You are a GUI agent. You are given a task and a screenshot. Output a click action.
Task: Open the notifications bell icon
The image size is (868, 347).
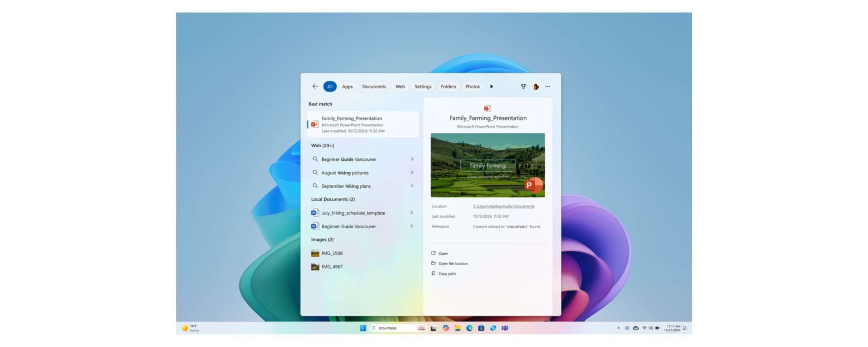click(685, 328)
